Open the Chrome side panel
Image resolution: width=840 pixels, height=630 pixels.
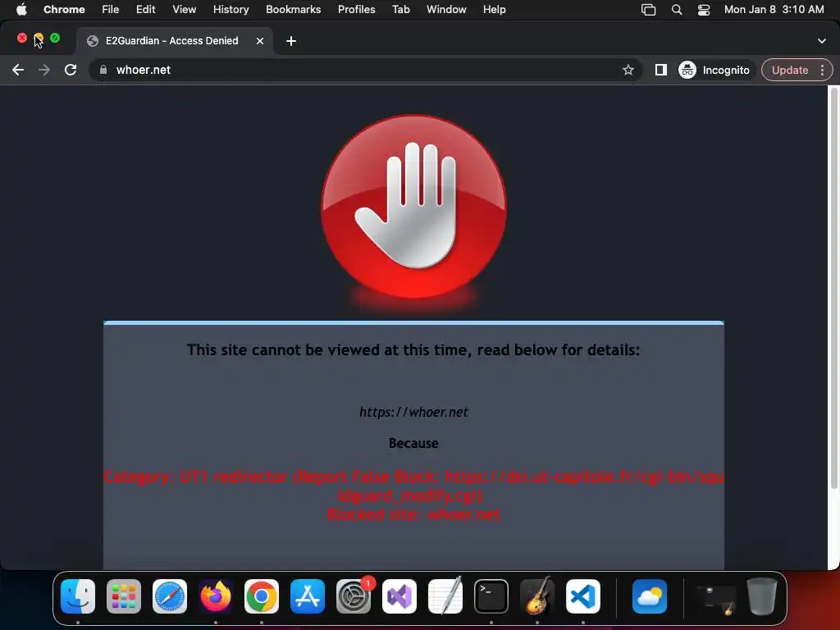660,70
